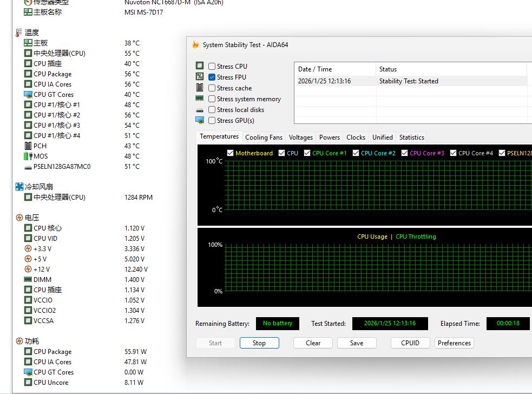Open the Powers tab
Viewport: 532px width, 394px height.
(329, 137)
